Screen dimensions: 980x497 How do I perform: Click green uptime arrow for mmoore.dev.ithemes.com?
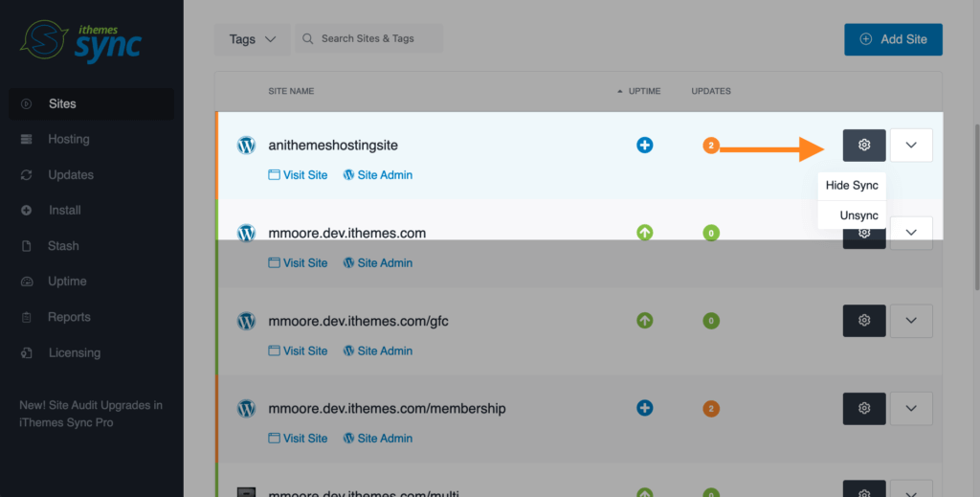[644, 233]
